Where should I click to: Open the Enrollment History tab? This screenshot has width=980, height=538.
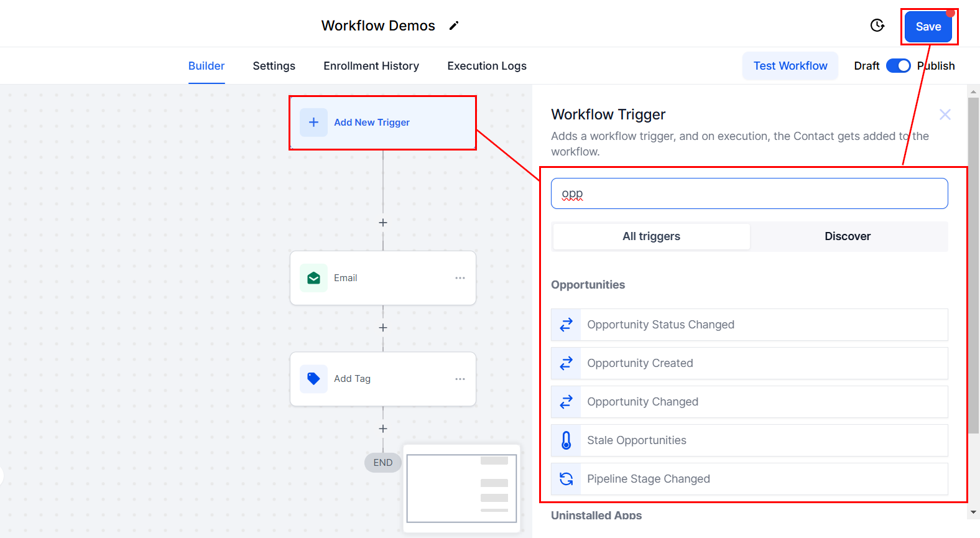371,66
